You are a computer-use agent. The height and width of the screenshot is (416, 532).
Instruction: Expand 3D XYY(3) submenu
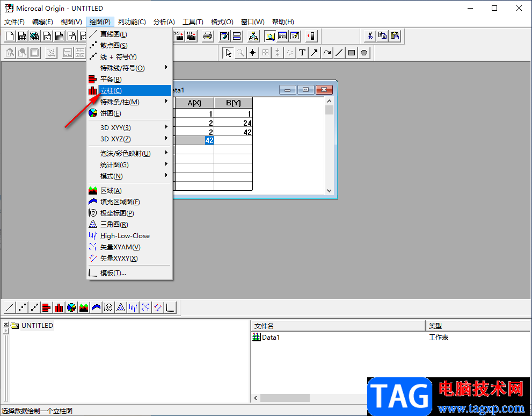click(129, 128)
